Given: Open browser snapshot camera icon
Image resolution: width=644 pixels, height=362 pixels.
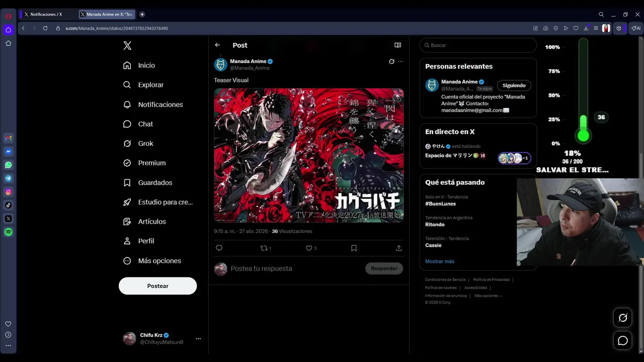Looking at the screenshot, I should coord(546,28).
